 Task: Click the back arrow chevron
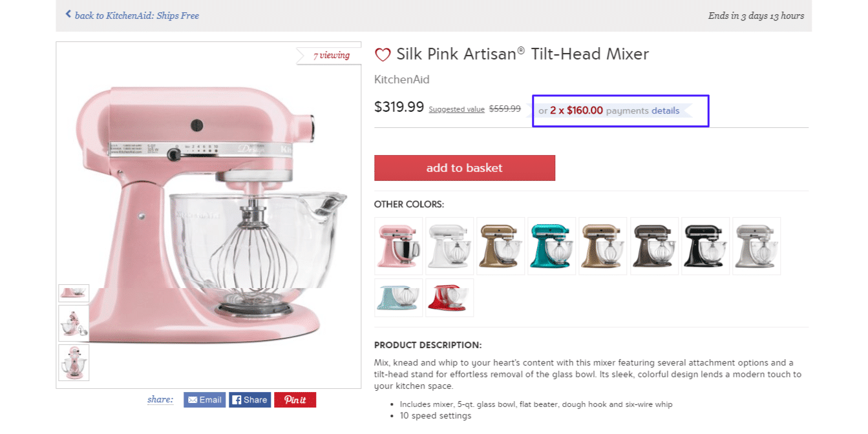[x=68, y=14]
